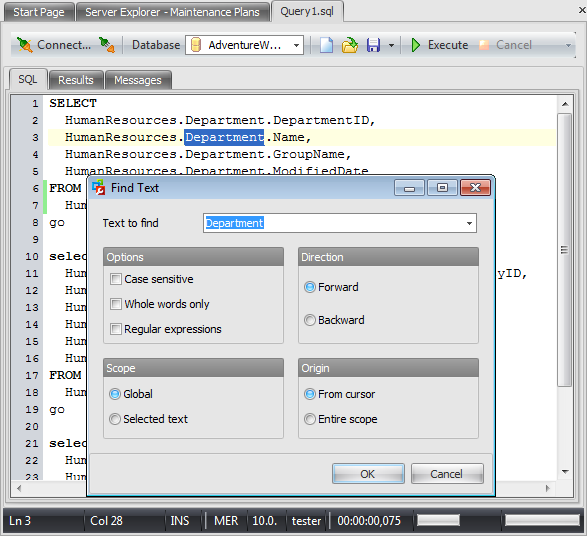Open a query file with folder icon
587x536 pixels.
click(350, 45)
